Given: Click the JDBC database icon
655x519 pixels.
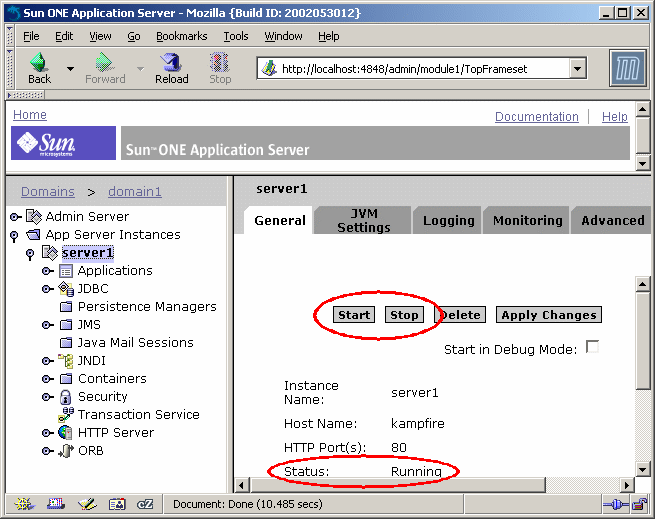Looking at the screenshot, I should coord(66,289).
